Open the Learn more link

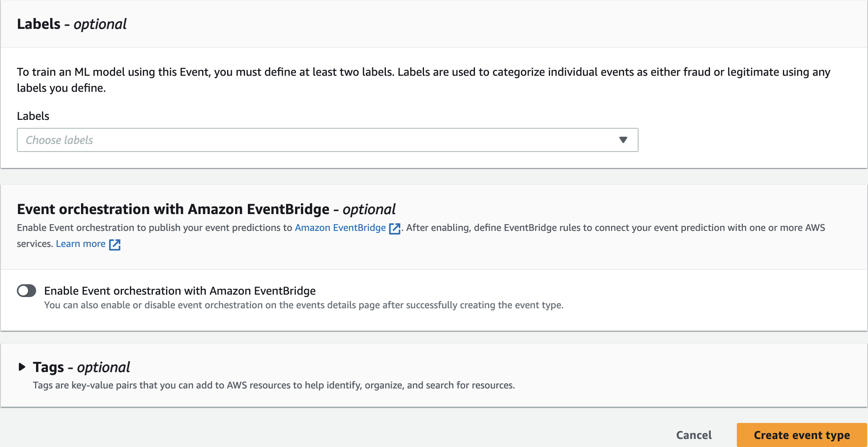(x=81, y=244)
